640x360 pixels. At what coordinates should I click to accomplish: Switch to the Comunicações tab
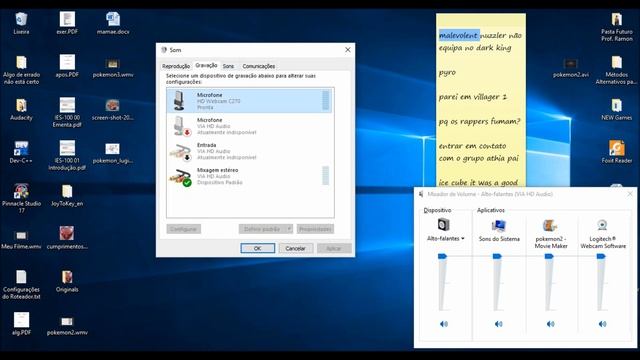(x=259, y=66)
